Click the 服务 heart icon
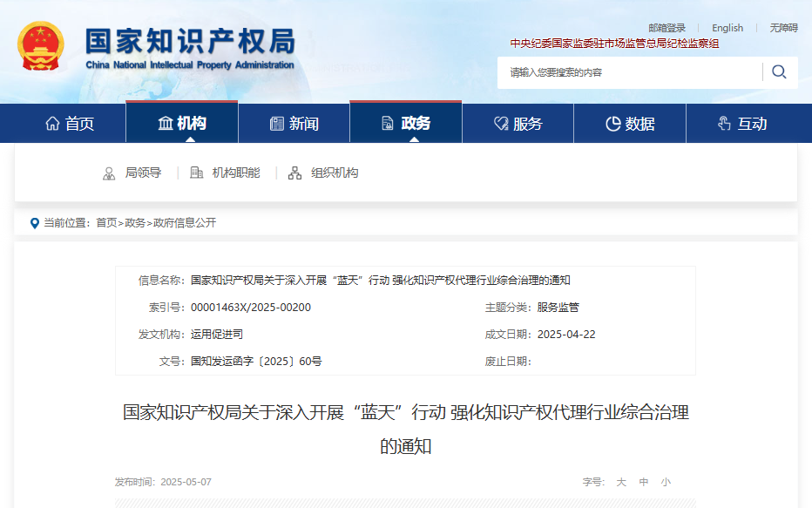The height and width of the screenshot is (508, 812). coord(501,123)
